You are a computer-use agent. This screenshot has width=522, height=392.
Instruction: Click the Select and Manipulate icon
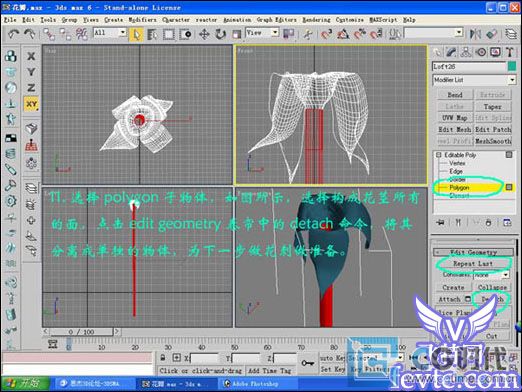[307, 34]
